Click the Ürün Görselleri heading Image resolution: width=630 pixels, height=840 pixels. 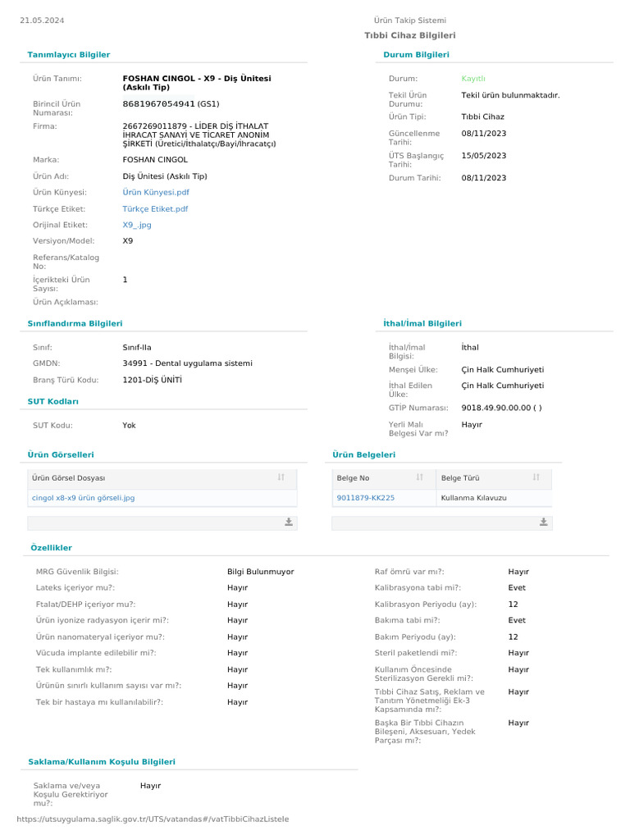[x=61, y=454]
